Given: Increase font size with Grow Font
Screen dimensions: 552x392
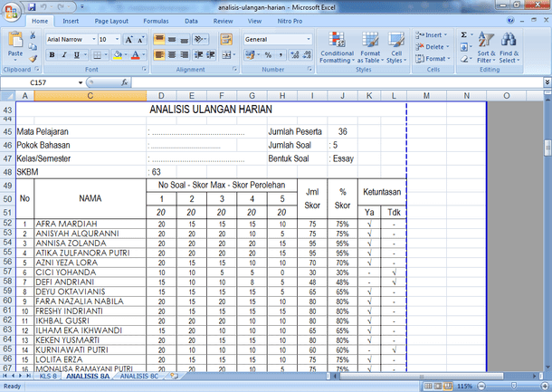Looking at the screenshot, I should coord(128,40).
